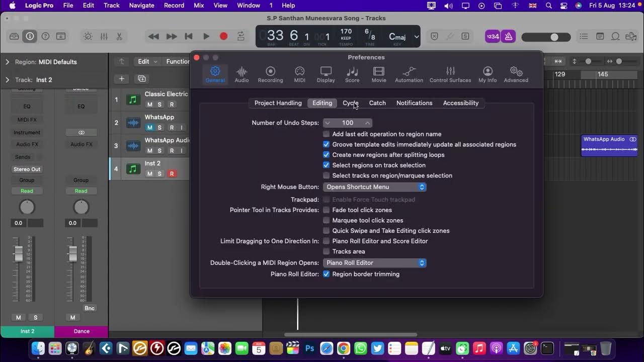644x362 pixels.
Task: Open the MIDI preferences pane
Action: [299, 74]
